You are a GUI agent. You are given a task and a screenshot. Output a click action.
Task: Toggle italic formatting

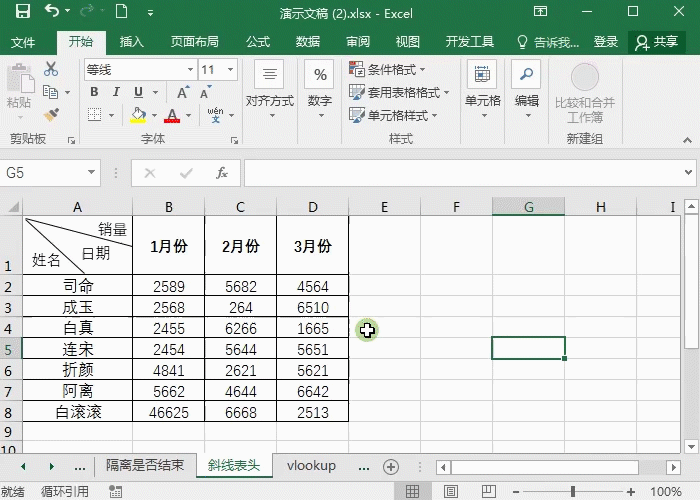pyautogui.click(x=116, y=92)
